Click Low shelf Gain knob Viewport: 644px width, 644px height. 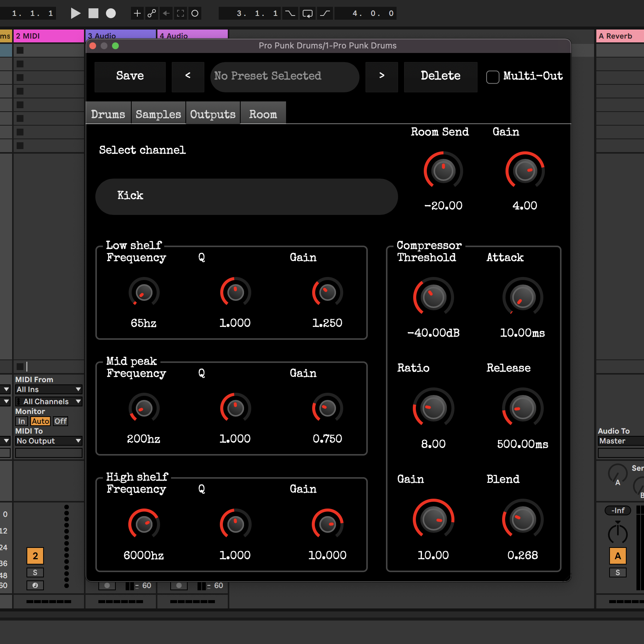point(327,292)
